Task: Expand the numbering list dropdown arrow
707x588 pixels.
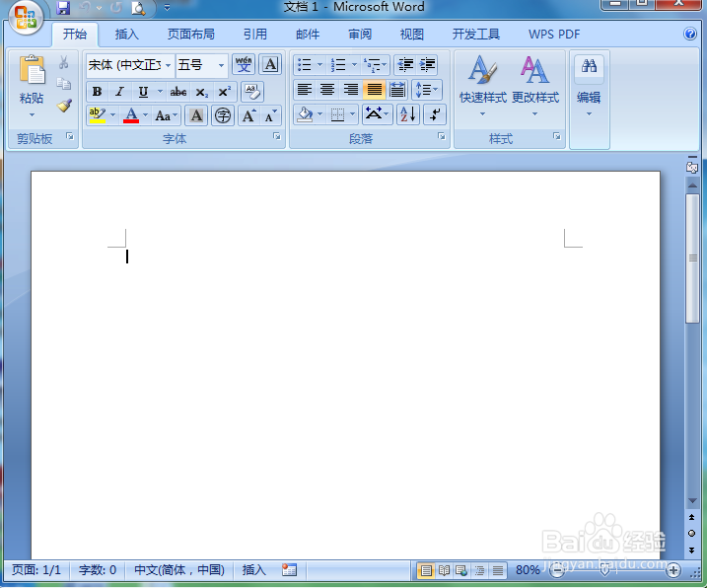Action: point(354,65)
